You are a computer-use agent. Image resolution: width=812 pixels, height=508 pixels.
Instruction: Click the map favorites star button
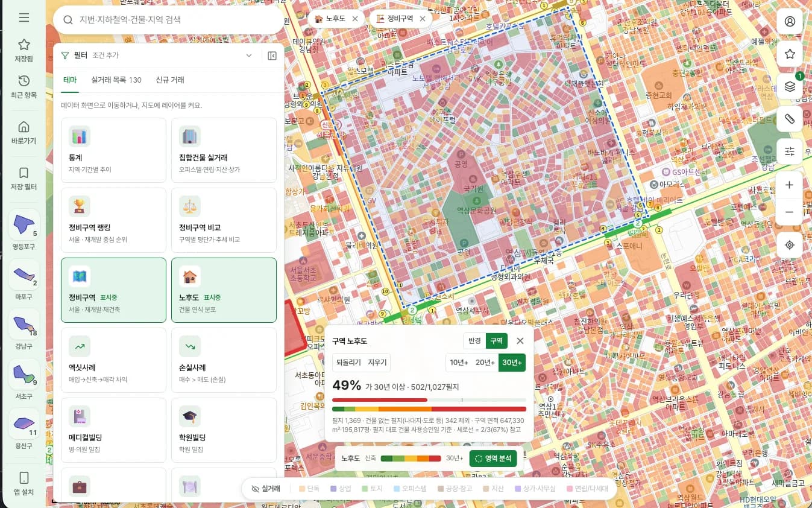pos(790,54)
